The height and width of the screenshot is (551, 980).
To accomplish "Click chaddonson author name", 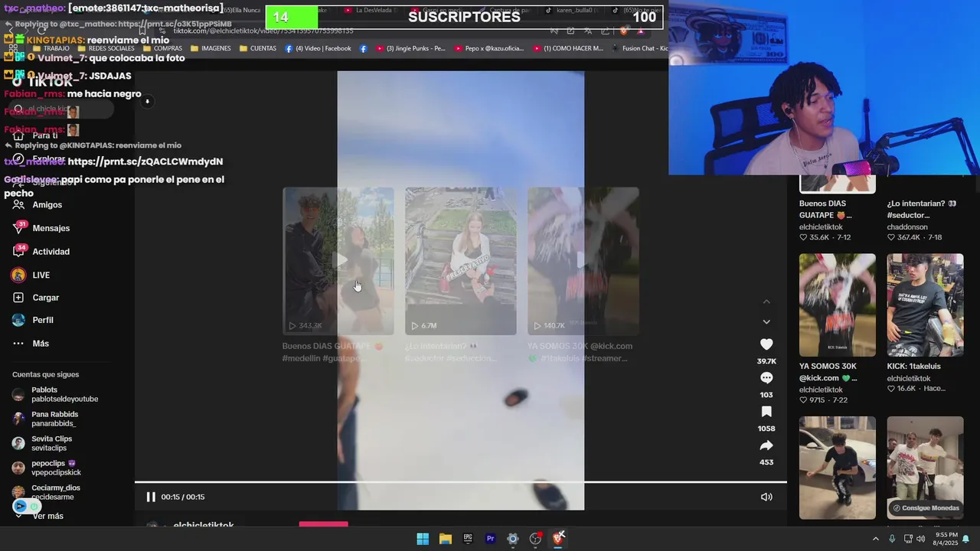I will pyautogui.click(x=907, y=227).
